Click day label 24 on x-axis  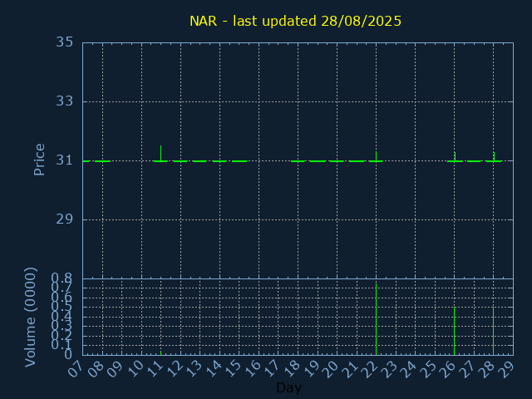click(x=408, y=369)
